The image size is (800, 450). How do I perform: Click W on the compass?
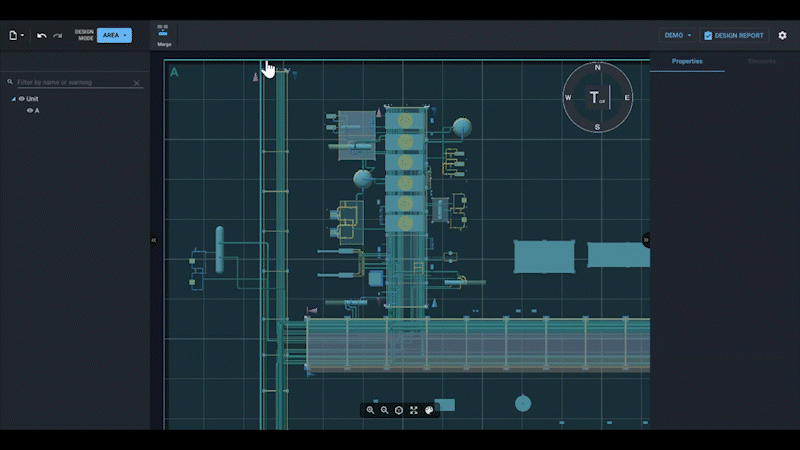pos(568,97)
